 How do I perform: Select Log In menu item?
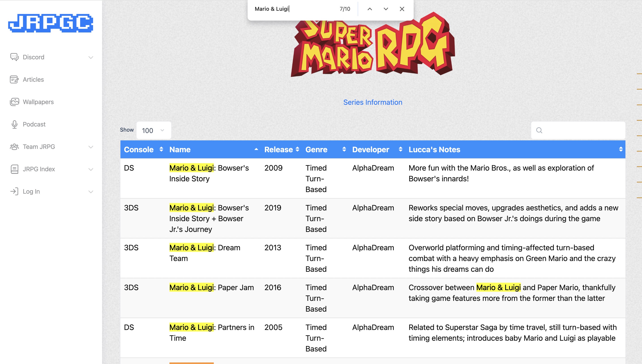tap(31, 191)
